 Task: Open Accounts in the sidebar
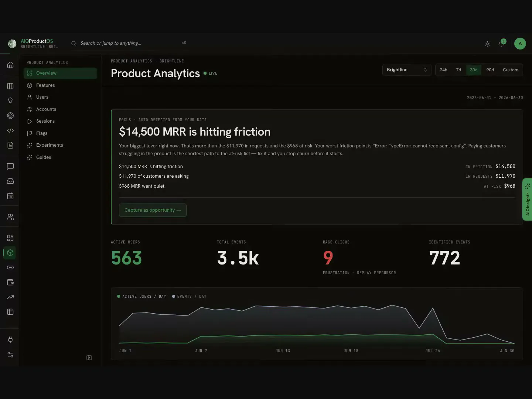61,109
